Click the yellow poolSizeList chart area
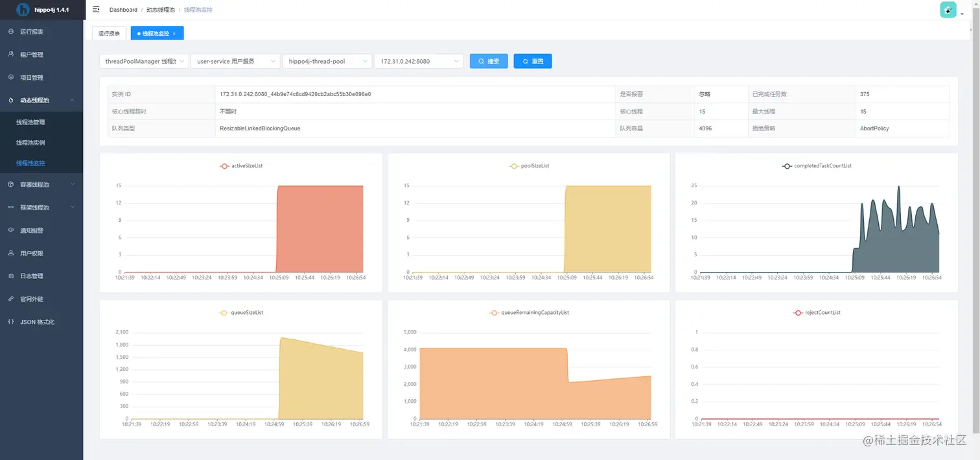The image size is (980, 460). point(608,228)
